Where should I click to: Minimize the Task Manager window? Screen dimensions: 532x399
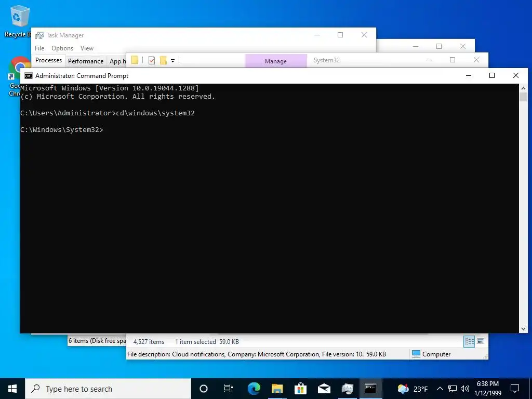316,35
